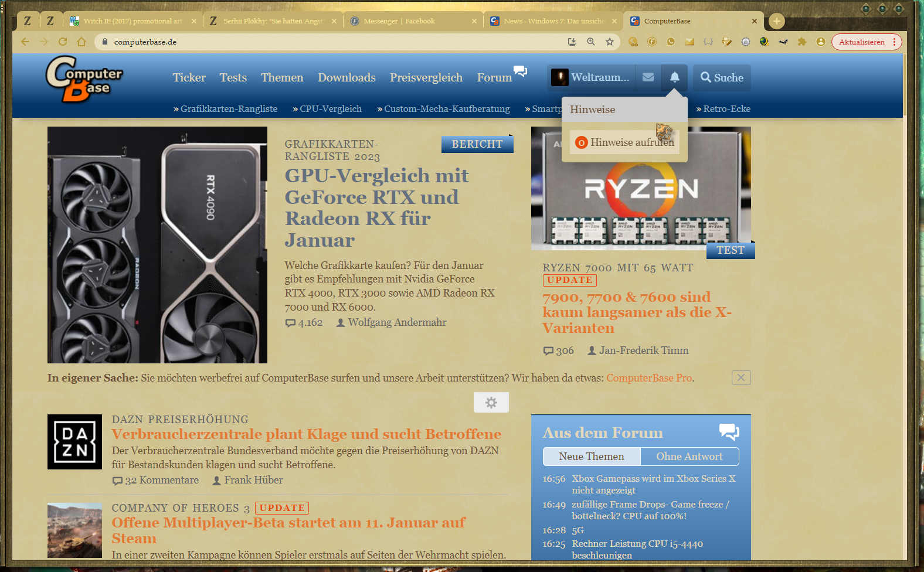Click Hinweise aufrufen in the notifications popup
This screenshot has width=924, height=572.
click(624, 142)
